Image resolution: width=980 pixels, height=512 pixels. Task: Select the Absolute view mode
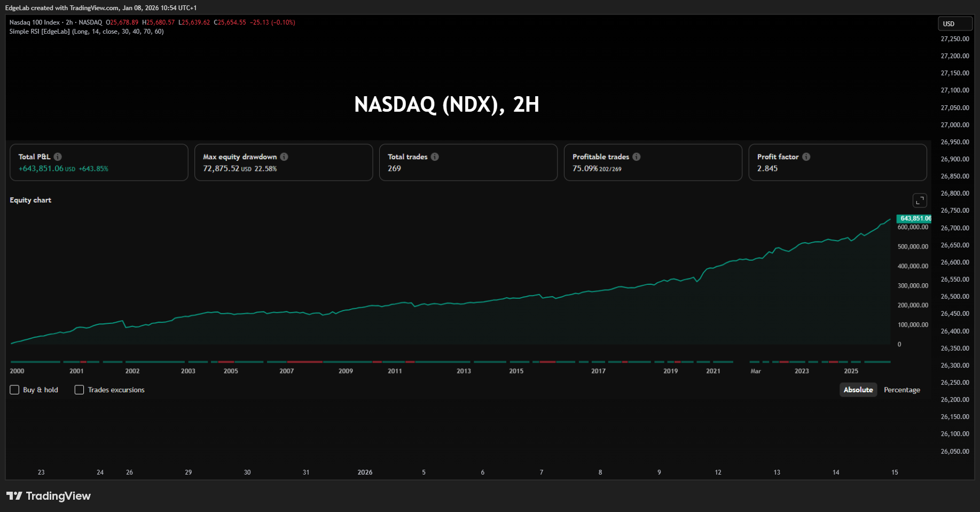pyautogui.click(x=858, y=390)
